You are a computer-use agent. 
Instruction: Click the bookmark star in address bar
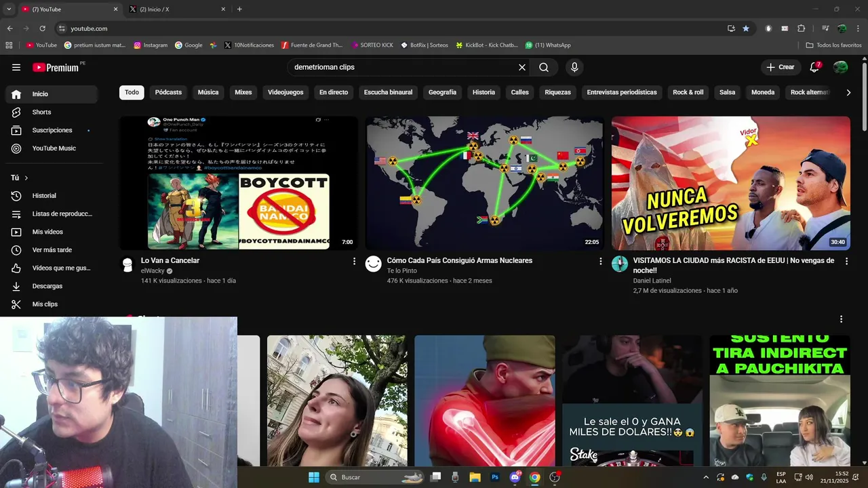tap(746, 28)
